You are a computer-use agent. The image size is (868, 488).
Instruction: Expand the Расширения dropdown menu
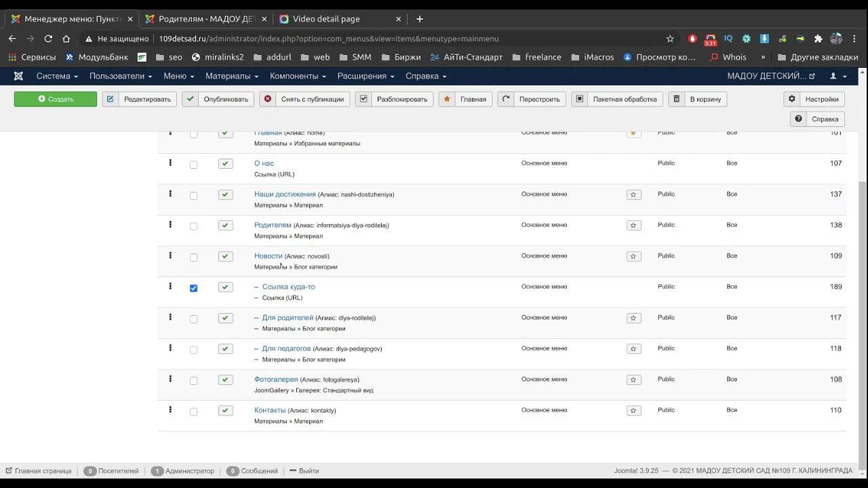point(366,76)
